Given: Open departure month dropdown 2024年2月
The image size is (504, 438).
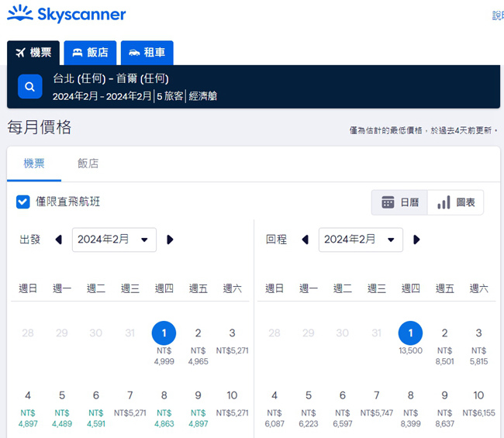Looking at the screenshot, I should (114, 240).
